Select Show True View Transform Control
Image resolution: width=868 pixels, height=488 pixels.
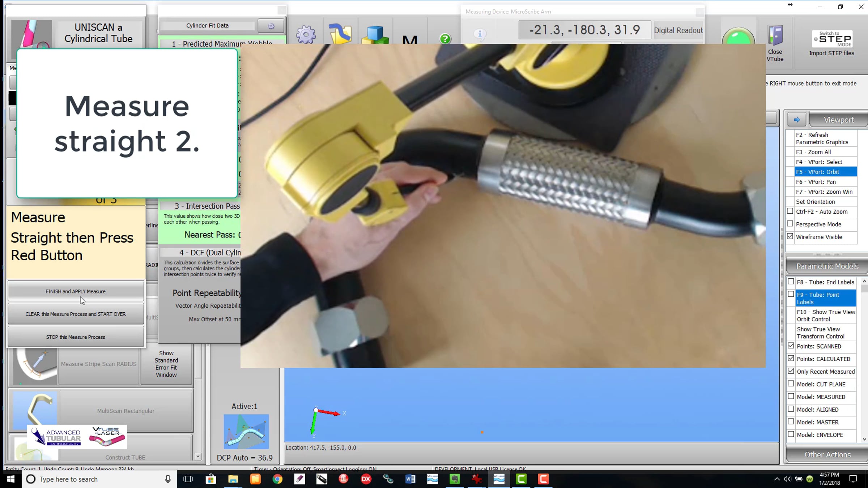pyautogui.click(x=826, y=333)
